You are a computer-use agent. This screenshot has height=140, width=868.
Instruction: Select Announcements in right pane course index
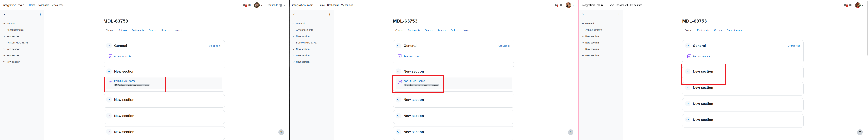click(594, 30)
